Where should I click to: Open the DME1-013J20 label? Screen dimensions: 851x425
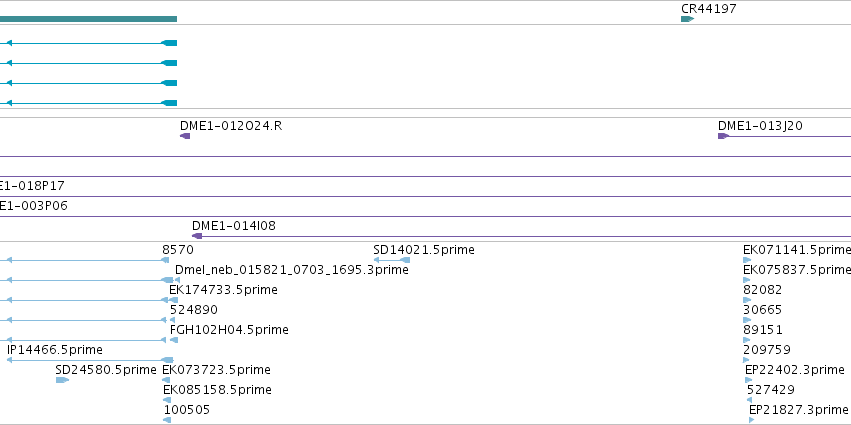coord(760,126)
